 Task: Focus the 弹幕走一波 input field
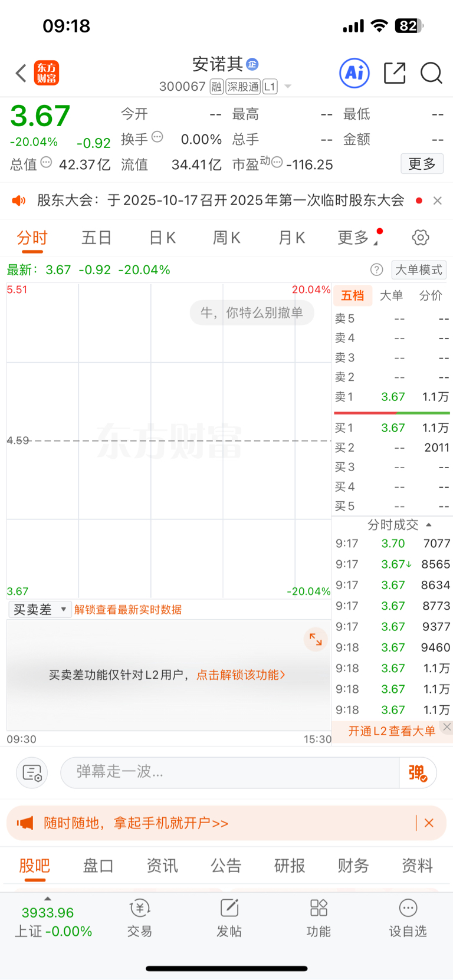230,772
